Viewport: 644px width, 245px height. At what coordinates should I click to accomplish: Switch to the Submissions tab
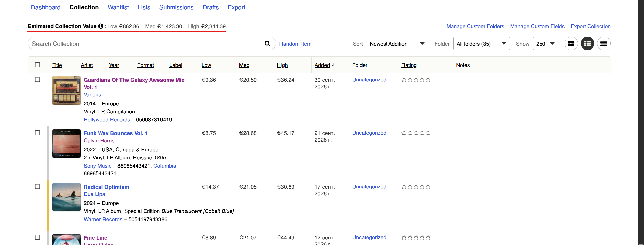click(x=176, y=7)
